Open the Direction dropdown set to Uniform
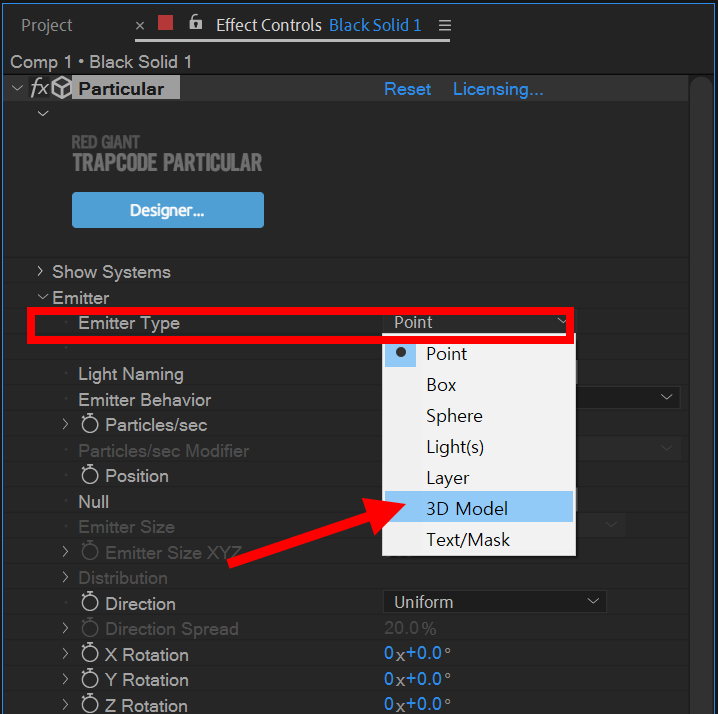 coord(495,602)
